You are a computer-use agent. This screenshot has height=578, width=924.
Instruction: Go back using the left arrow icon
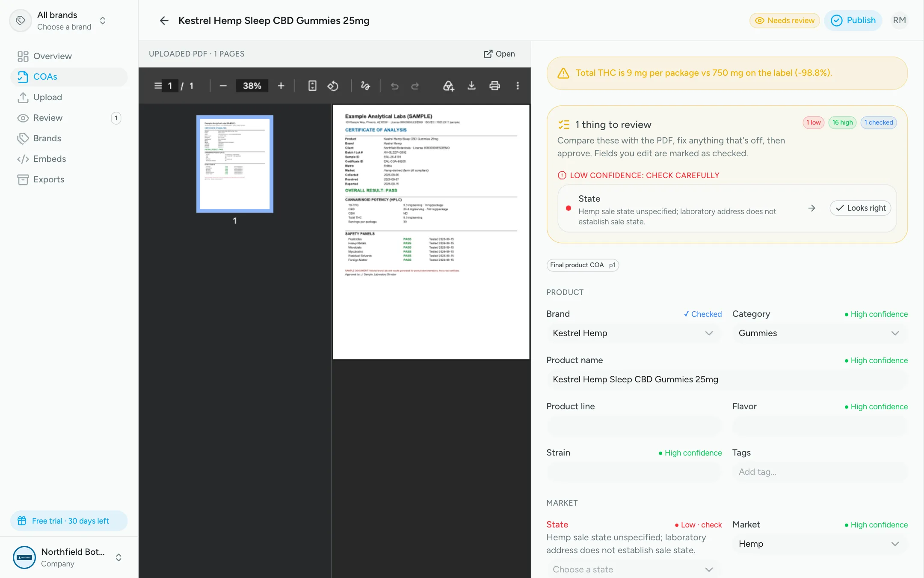coord(164,21)
